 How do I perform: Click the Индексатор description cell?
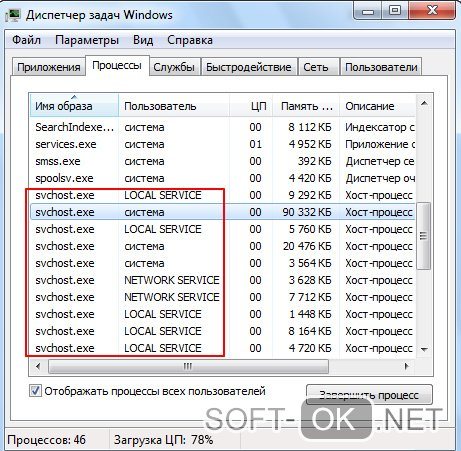point(380,127)
